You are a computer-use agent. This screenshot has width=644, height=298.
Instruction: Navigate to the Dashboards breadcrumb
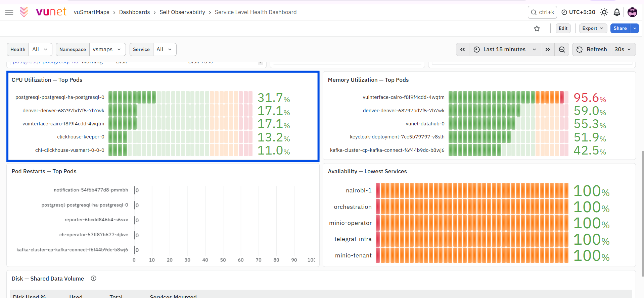point(134,12)
